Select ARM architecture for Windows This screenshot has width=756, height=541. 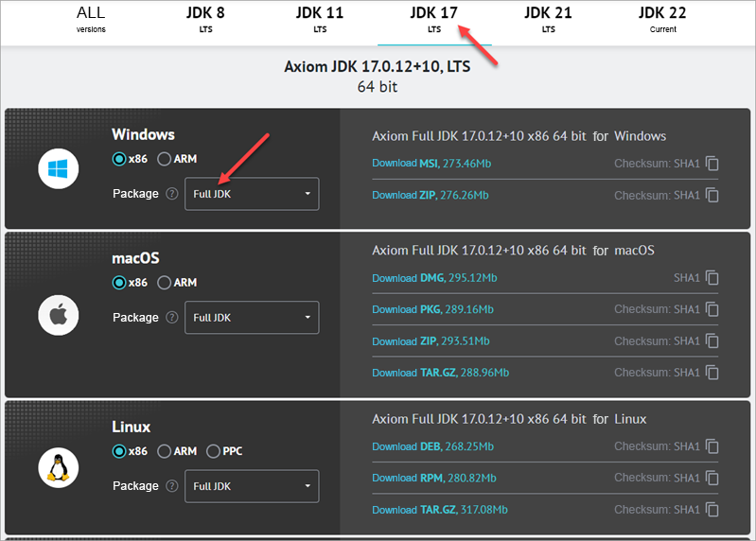point(165,159)
